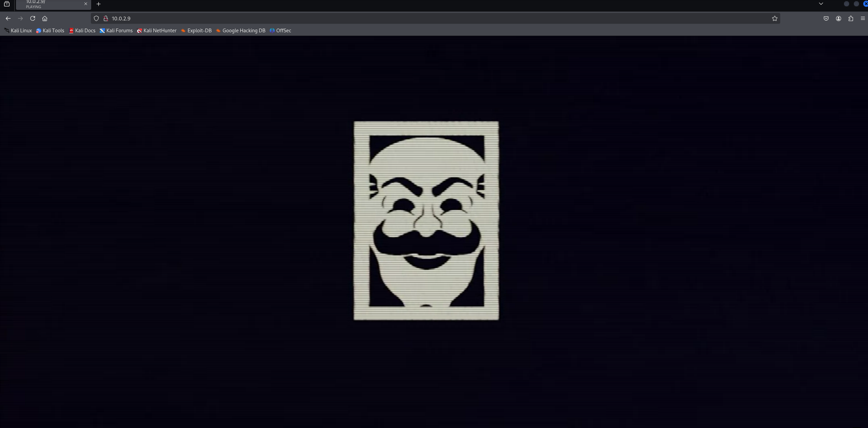This screenshot has width=868, height=428.
Task: Go to the browser home page
Action: point(45,18)
